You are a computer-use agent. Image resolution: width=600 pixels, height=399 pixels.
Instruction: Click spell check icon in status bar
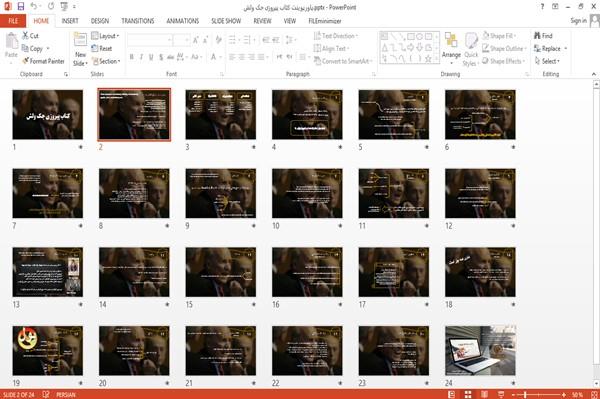46,394
